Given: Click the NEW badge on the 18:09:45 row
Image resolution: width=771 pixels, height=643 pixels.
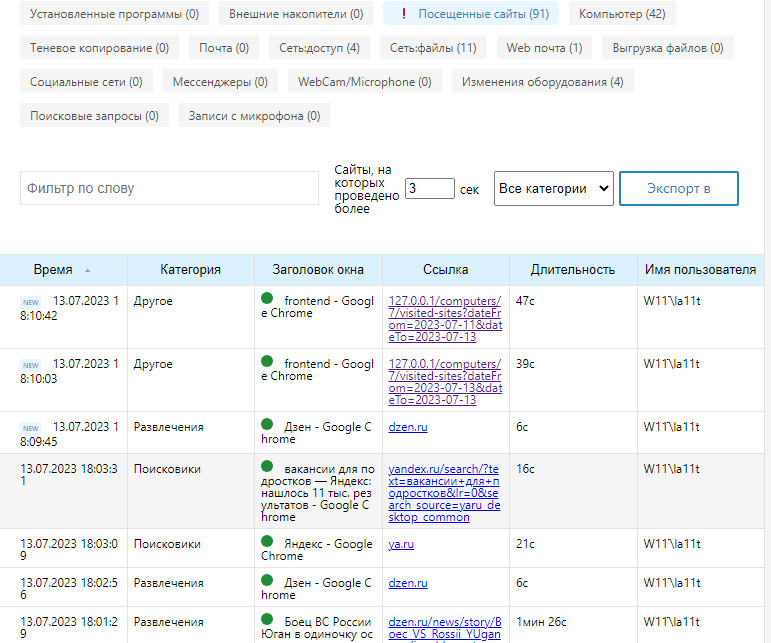Looking at the screenshot, I should coord(30,428).
